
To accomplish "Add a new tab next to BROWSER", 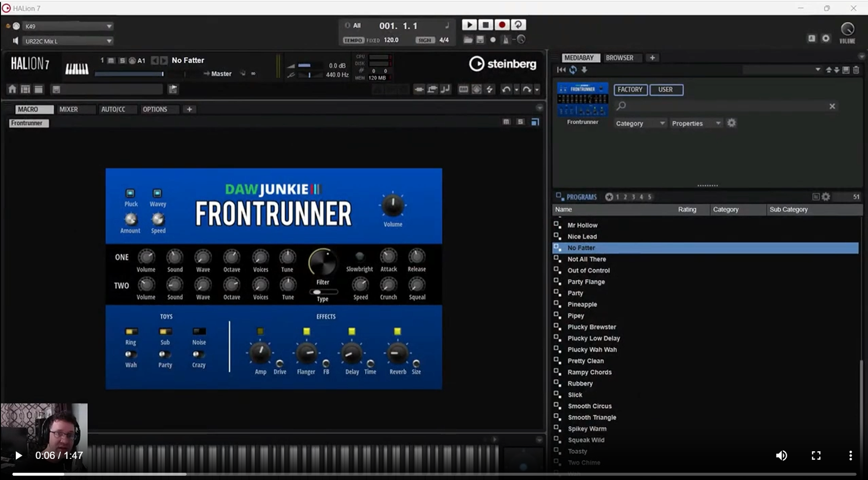I will tap(653, 58).
